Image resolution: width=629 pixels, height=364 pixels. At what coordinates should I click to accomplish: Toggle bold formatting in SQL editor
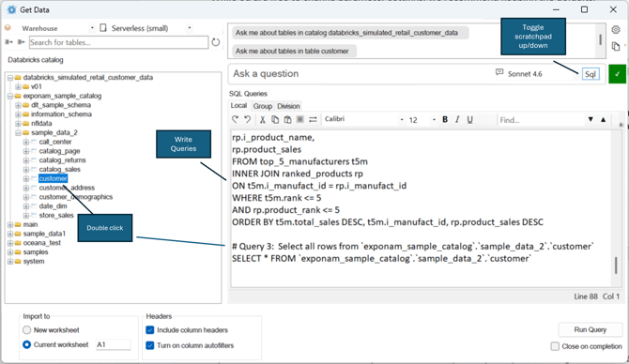point(445,119)
